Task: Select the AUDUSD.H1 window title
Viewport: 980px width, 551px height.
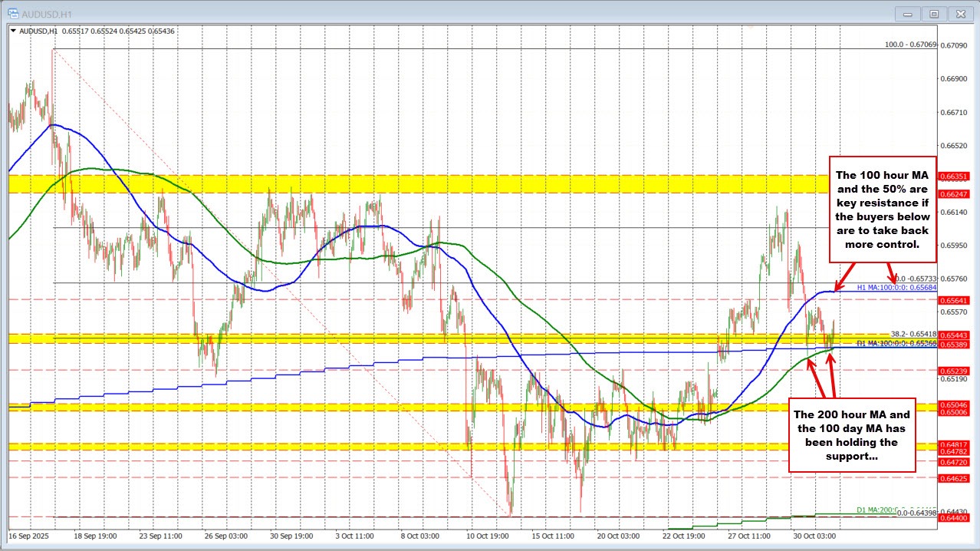Action: 44,13
